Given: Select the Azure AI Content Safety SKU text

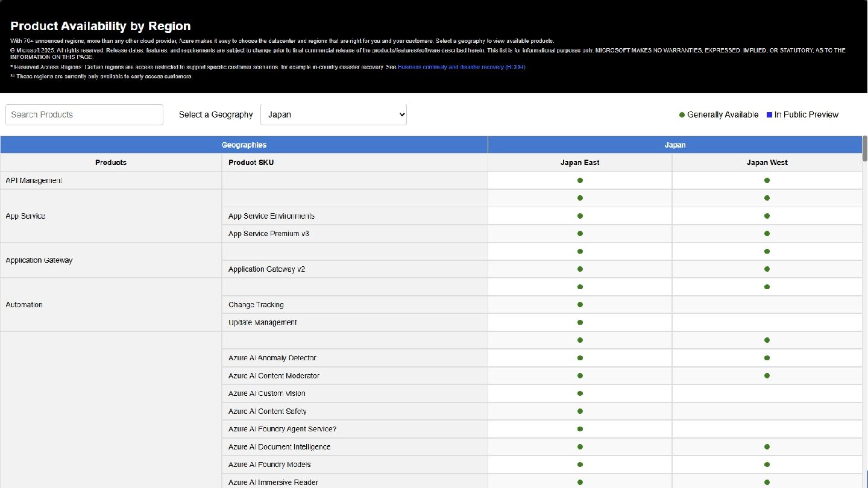Looking at the screenshot, I should (x=268, y=411).
